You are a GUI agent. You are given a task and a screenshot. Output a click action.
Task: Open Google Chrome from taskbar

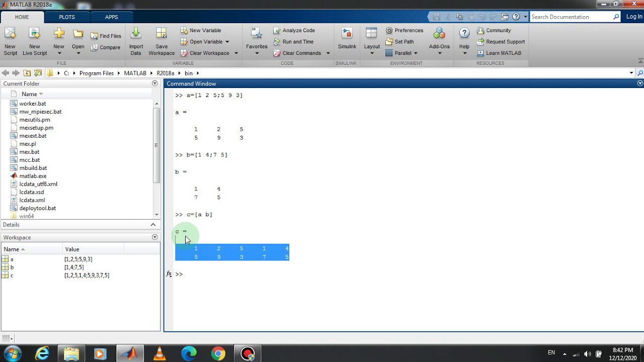pyautogui.click(x=218, y=354)
